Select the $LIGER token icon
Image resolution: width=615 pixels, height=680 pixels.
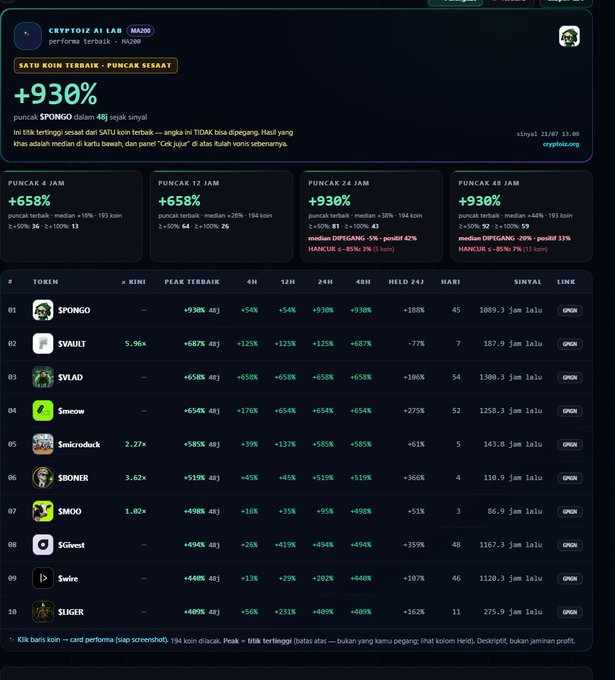pyautogui.click(x=43, y=611)
